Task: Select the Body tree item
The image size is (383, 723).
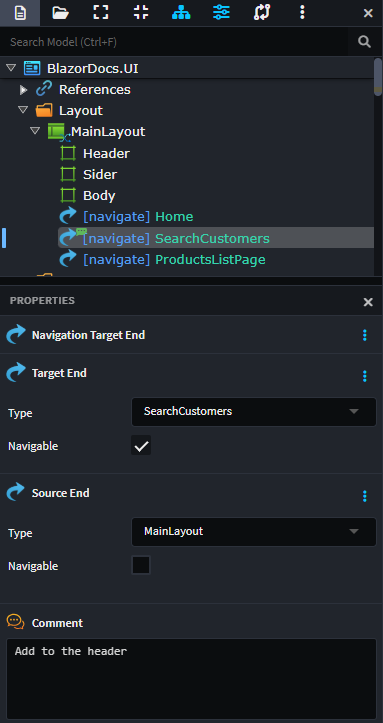Action: pos(99,196)
